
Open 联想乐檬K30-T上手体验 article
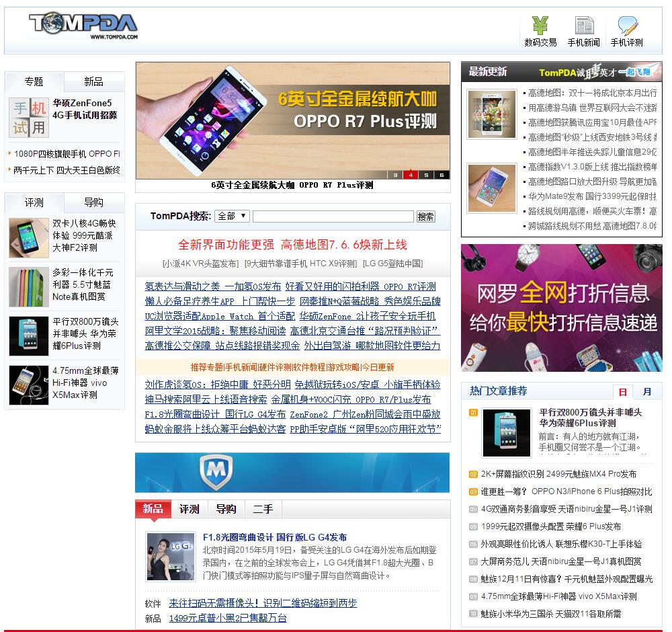(x=561, y=544)
